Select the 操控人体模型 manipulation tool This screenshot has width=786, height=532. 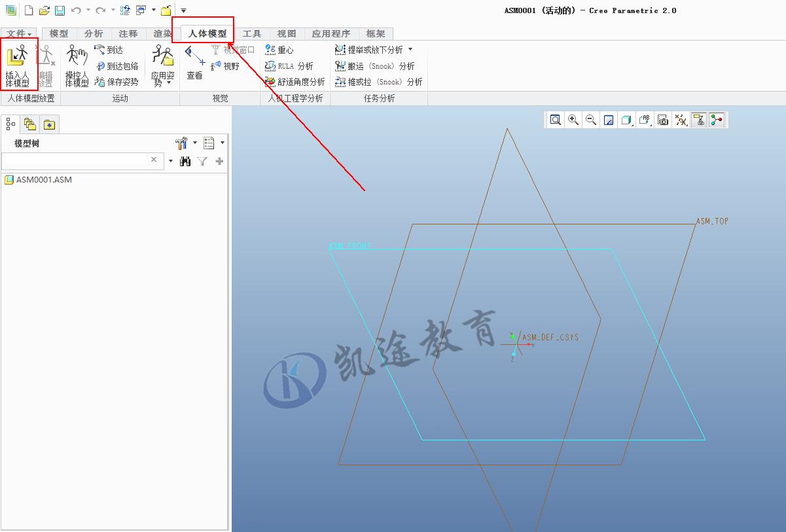click(77, 63)
